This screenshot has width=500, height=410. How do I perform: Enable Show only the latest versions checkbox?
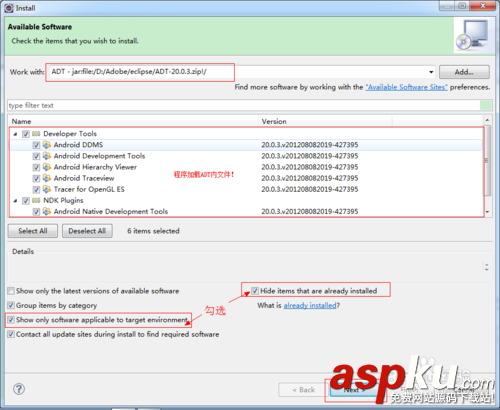coord(11,291)
